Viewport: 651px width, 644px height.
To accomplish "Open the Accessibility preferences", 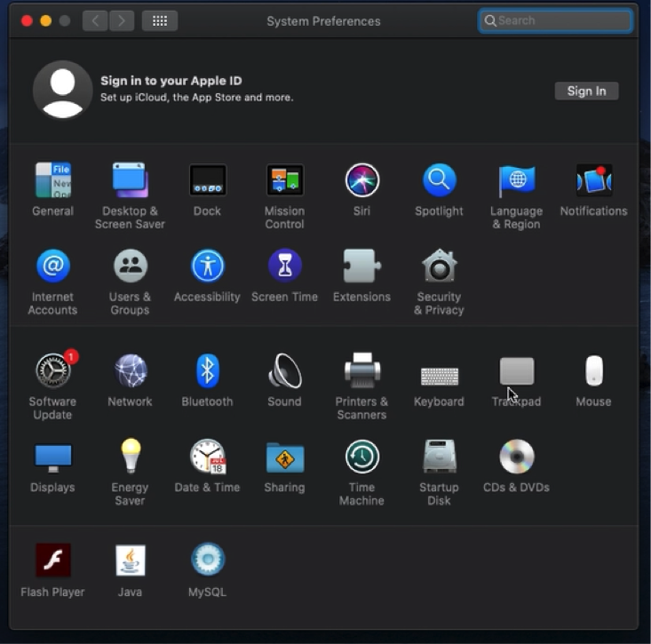I will [207, 267].
